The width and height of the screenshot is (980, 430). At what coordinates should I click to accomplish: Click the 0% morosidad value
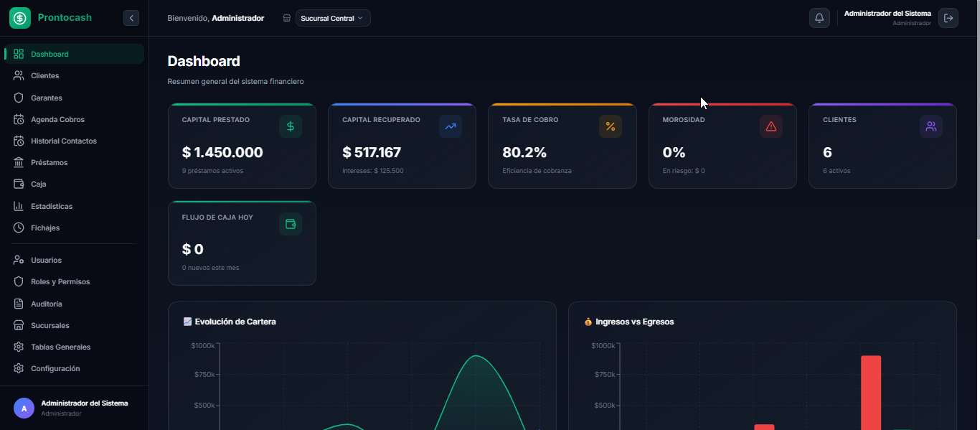(674, 152)
